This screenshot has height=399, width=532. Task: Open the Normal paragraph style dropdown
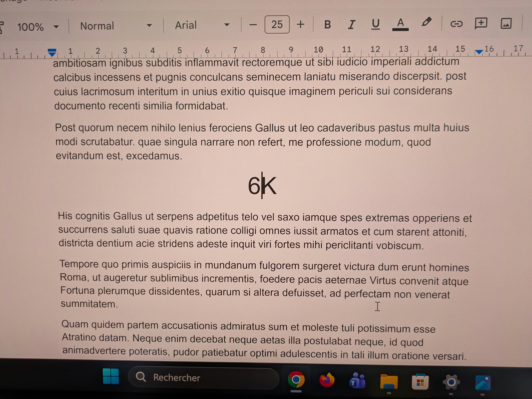116,26
